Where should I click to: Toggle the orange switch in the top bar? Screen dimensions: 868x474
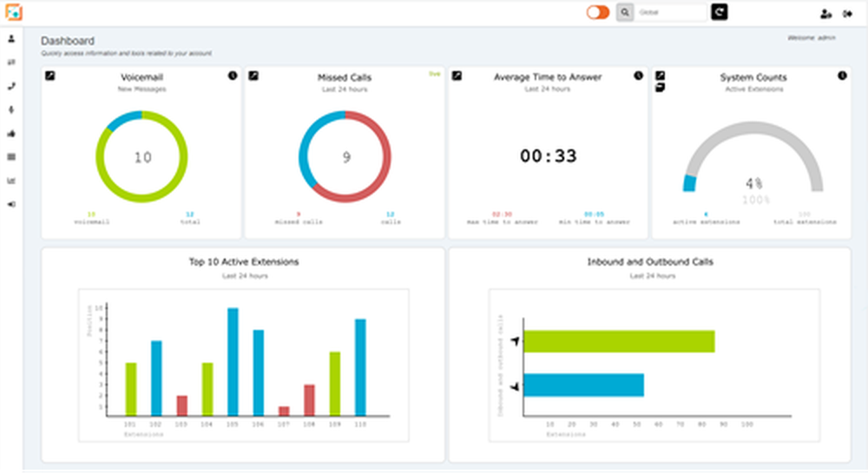[x=598, y=12]
